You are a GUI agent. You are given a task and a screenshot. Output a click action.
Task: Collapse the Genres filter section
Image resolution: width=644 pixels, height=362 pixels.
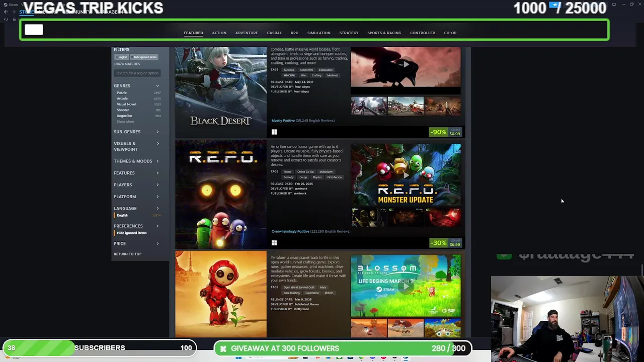tap(136, 86)
